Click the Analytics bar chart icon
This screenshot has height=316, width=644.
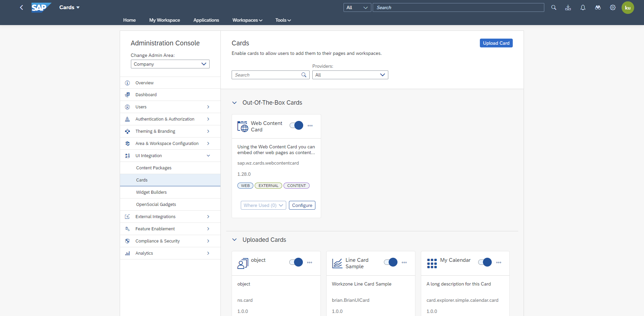coord(128,253)
